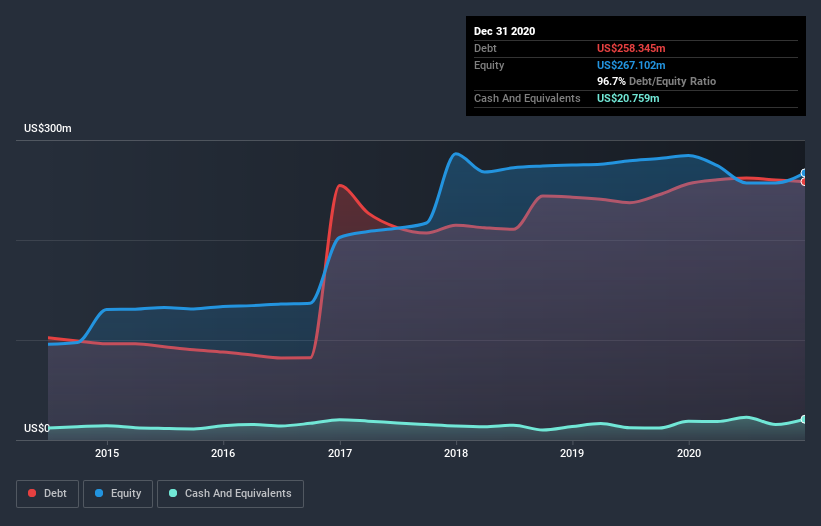The height and width of the screenshot is (526, 821).
Task: Select the teal Cash end-point marker
Action: [803, 419]
